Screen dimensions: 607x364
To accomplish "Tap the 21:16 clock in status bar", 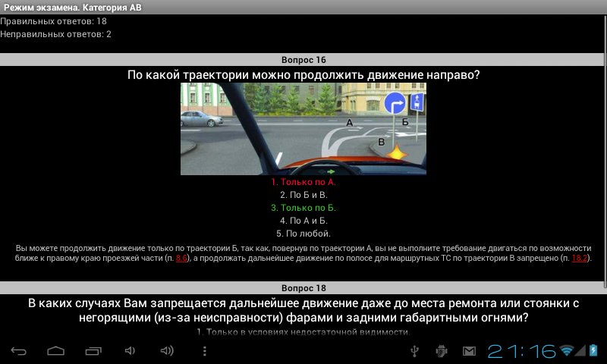I will coord(521,351).
